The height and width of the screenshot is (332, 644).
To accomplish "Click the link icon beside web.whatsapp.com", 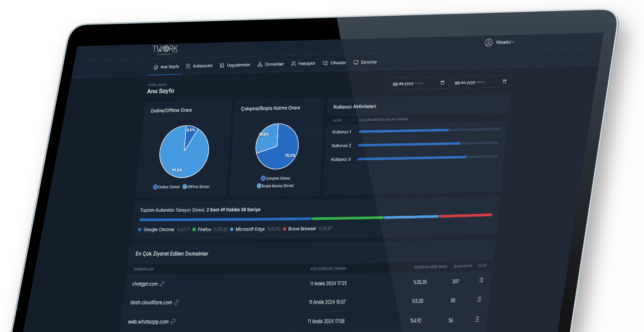I will pos(173,322).
